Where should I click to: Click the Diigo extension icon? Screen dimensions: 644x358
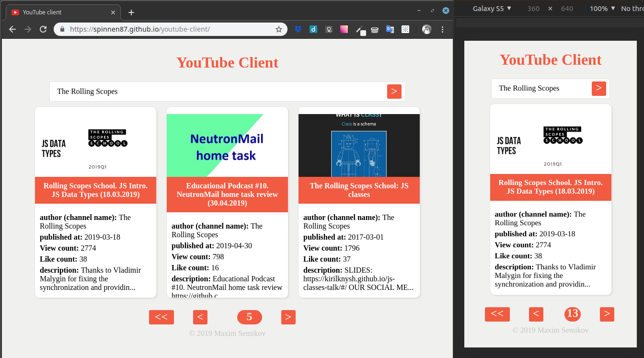[313, 29]
